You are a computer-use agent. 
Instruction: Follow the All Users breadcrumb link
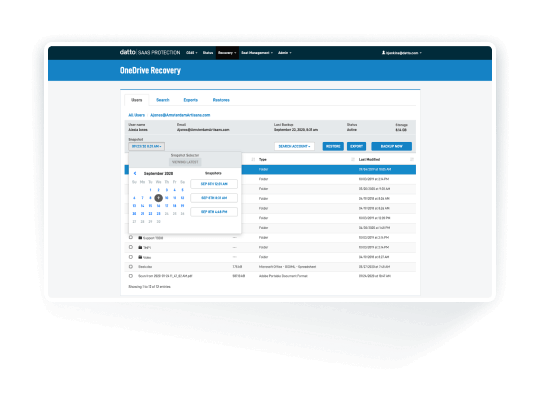click(136, 115)
